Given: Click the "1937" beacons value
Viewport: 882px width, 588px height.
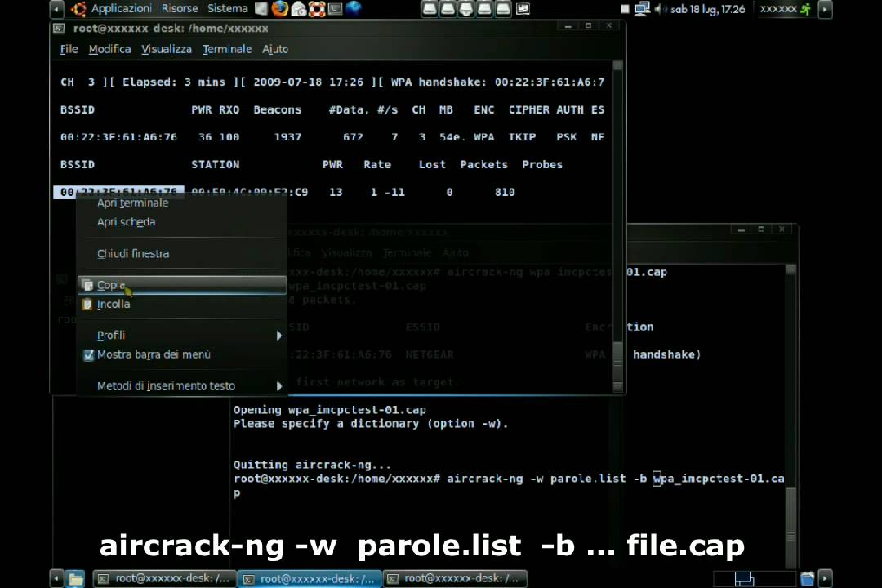Looking at the screenshot, I should [287, 137].
